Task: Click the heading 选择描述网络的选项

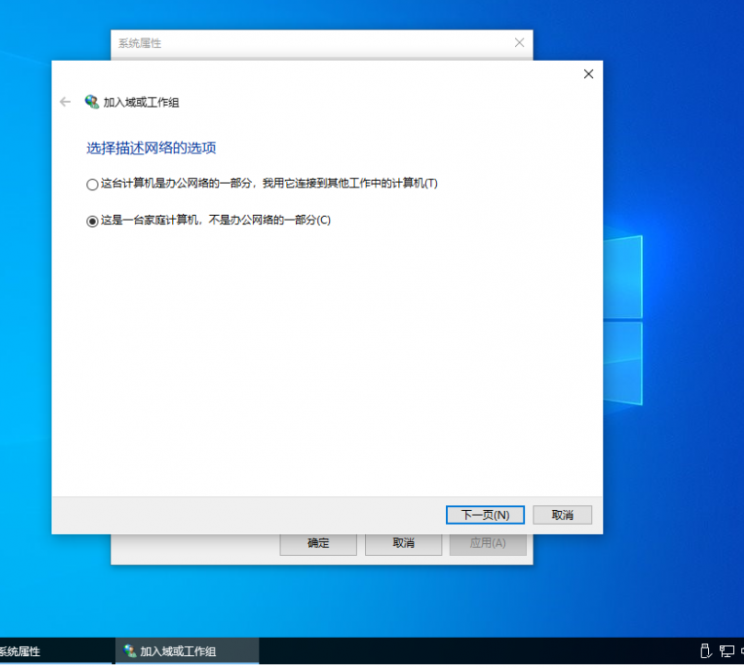Action: click(x=151, y=148)
